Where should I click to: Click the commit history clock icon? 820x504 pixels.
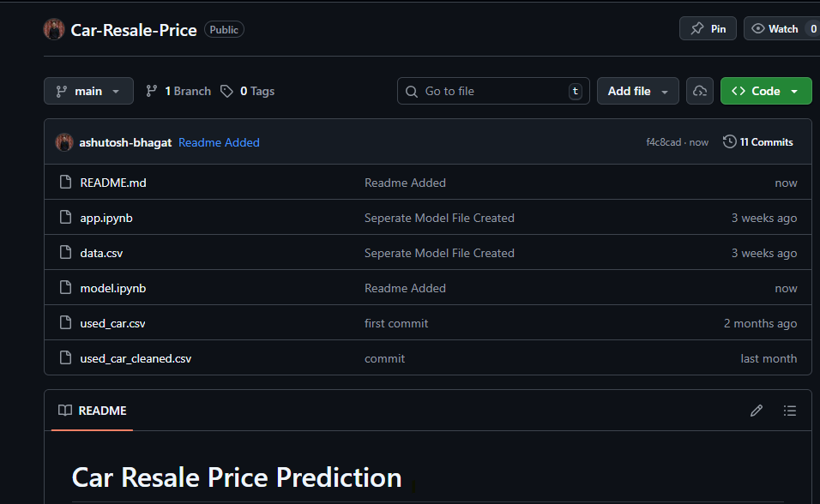730,142
